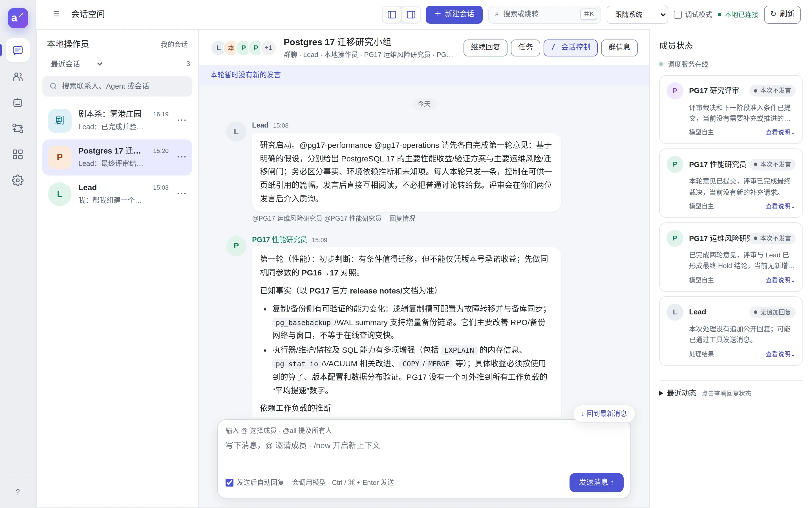Image resolution: width=812 pixels, height=508 pixels.
Task: View 回复情况 under Lead's message
Action: tap(402, 218)
